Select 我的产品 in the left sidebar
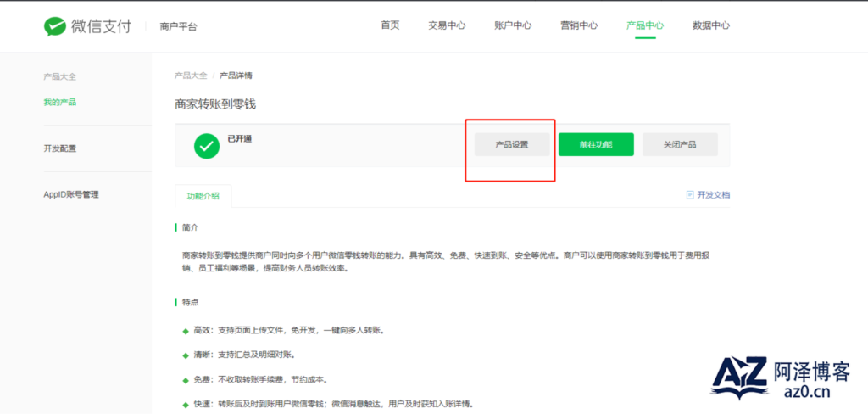 (x=60, y=102)
